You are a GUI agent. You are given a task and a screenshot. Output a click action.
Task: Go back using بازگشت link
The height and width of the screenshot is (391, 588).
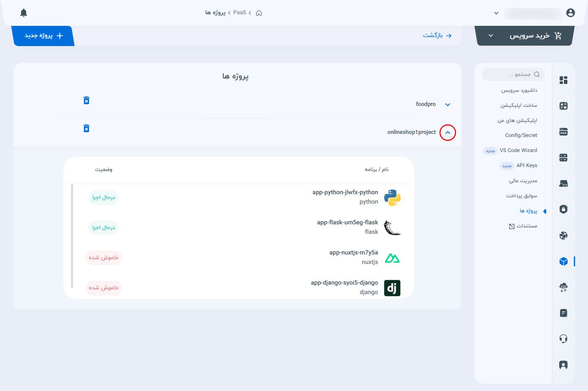coord(433,35)
